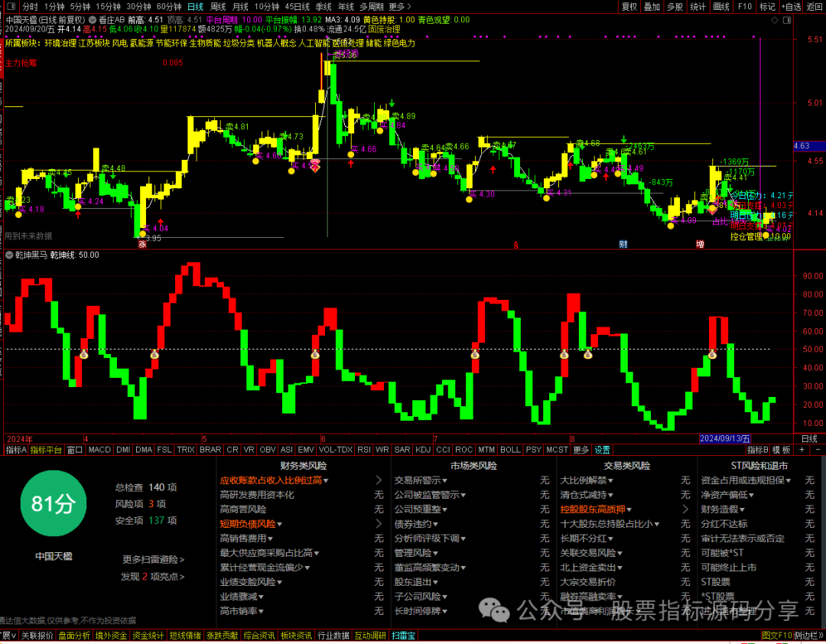Open chevron right of 应收账款占收入比例过高
Viewport: 826px width, 644px height.
[379, 480]
